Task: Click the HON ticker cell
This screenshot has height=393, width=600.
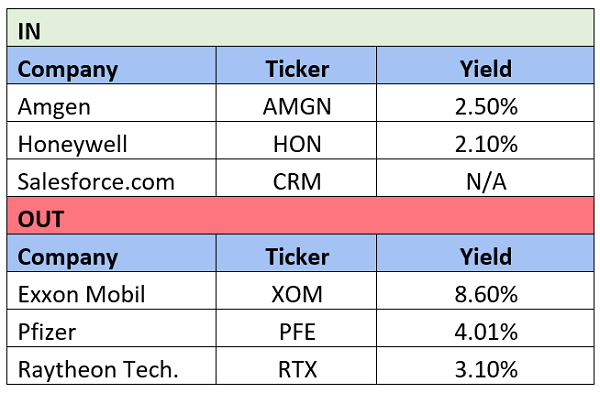Action: (296, 140)
